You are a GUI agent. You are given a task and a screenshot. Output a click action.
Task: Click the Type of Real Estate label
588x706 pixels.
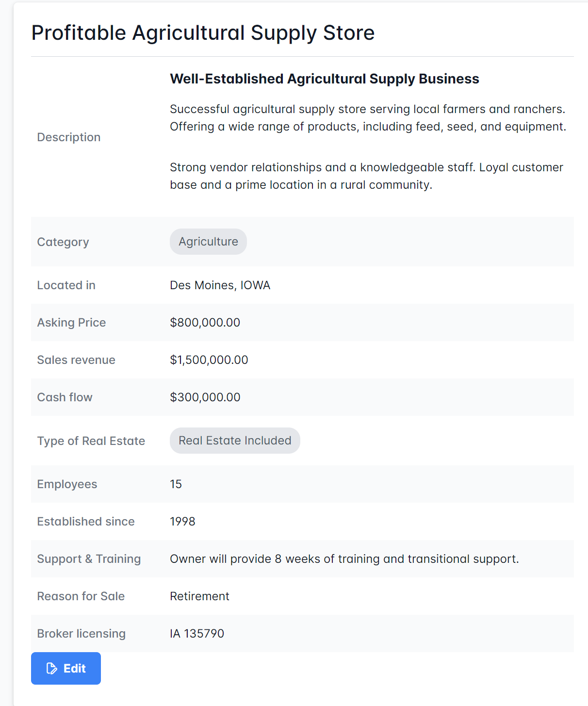(x=91, y=441)
